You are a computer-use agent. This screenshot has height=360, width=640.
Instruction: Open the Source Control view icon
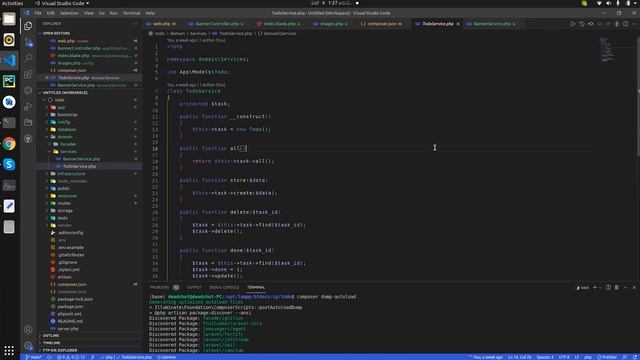pyautogui.click(x=28, y=42)
